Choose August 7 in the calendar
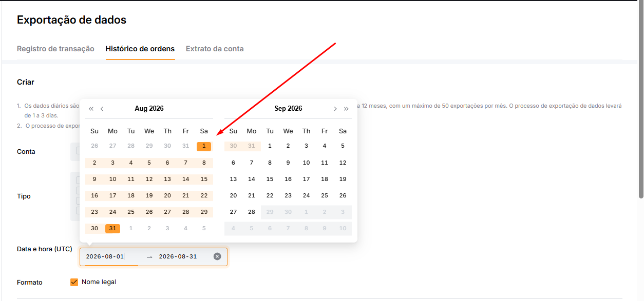 click(x=186, y=163)
